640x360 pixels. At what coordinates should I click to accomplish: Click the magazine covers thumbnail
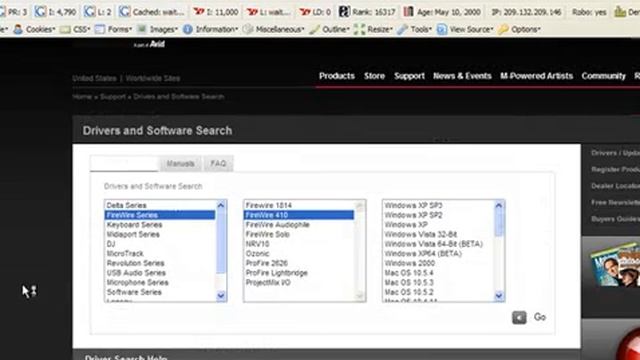pos(615,264)
